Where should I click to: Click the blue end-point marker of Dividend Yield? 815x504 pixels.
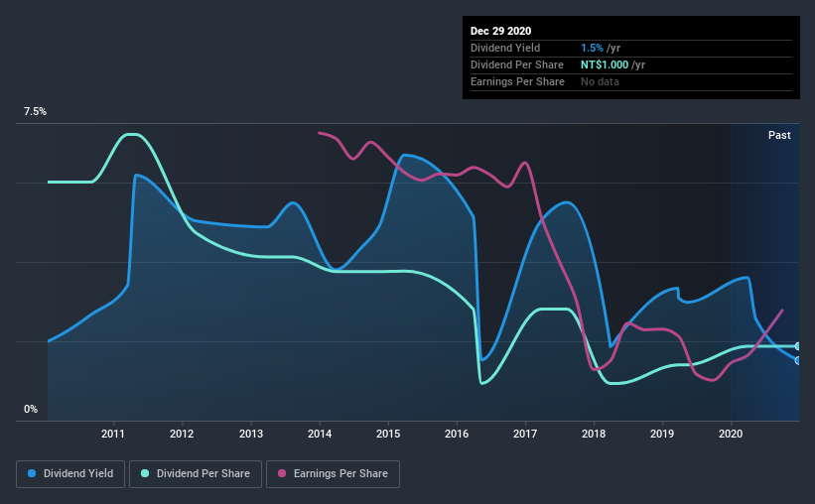pyautogui.click(x=798, y=360)
